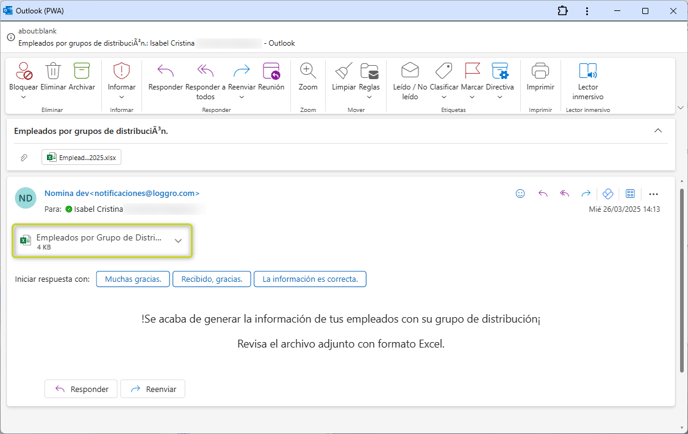The image size is (688, 434).
Task: Click the bottom Reenviar button
Action: (153, 389)
